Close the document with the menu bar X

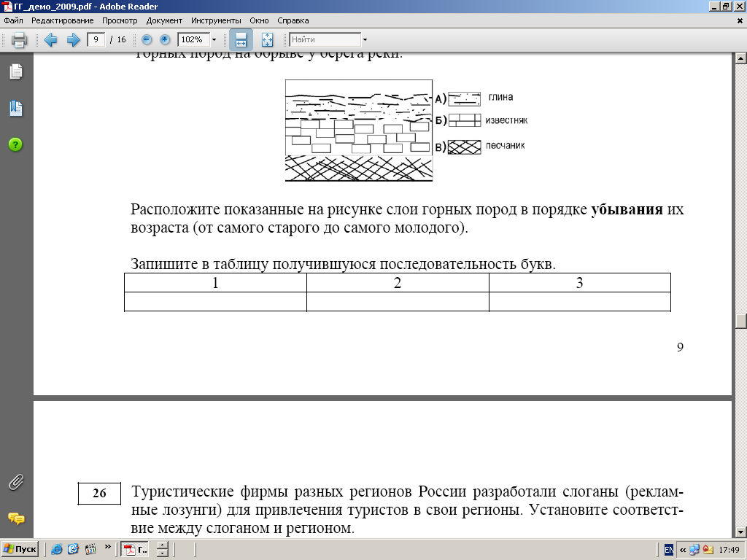(x=740, y=21)
